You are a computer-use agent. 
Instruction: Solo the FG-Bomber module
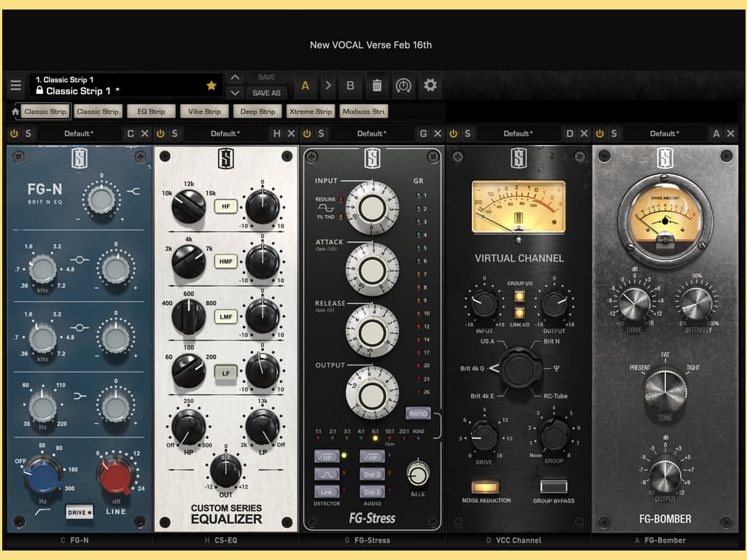(614, 134)
